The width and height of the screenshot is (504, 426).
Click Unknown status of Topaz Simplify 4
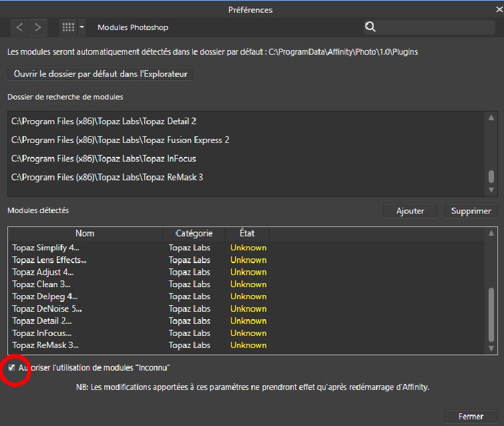(248, 248)
